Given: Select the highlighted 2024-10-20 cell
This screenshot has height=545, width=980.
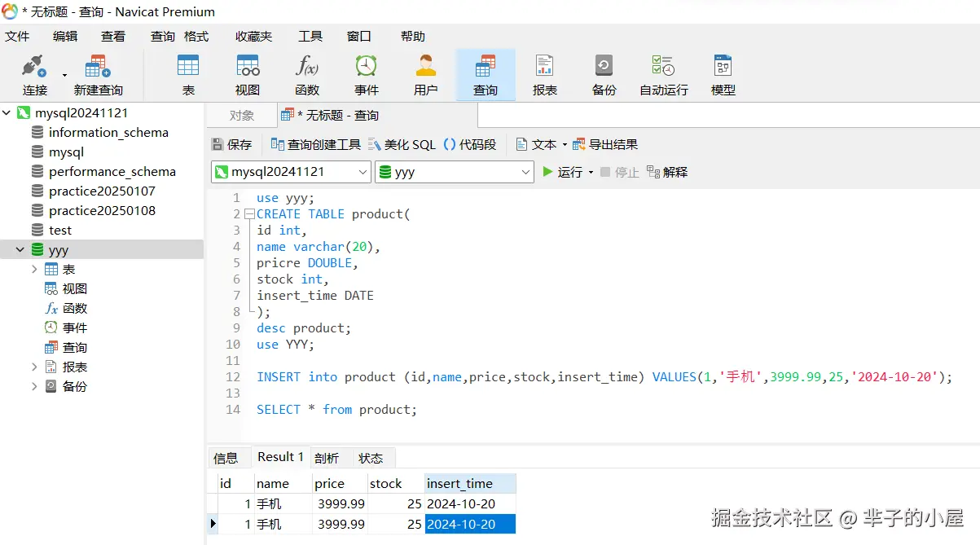Looking at the screenshot, I should tap(470, 524).
